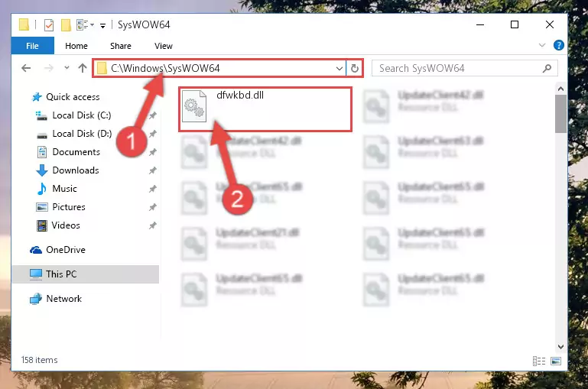This screenshot has height=389, width=588.
Task: Click the pin icon beside Music
Action: 152,190
